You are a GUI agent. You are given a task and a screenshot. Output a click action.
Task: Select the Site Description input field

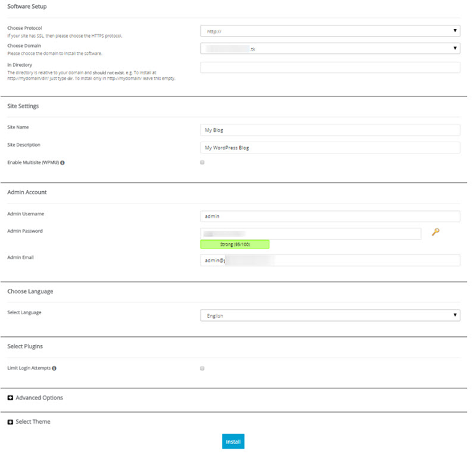(x=330, y=148)
